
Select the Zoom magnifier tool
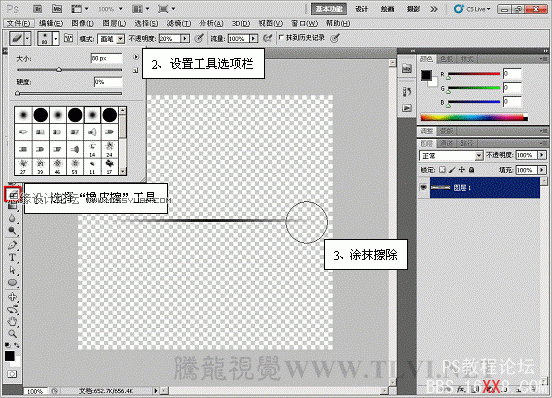[13, 334]
